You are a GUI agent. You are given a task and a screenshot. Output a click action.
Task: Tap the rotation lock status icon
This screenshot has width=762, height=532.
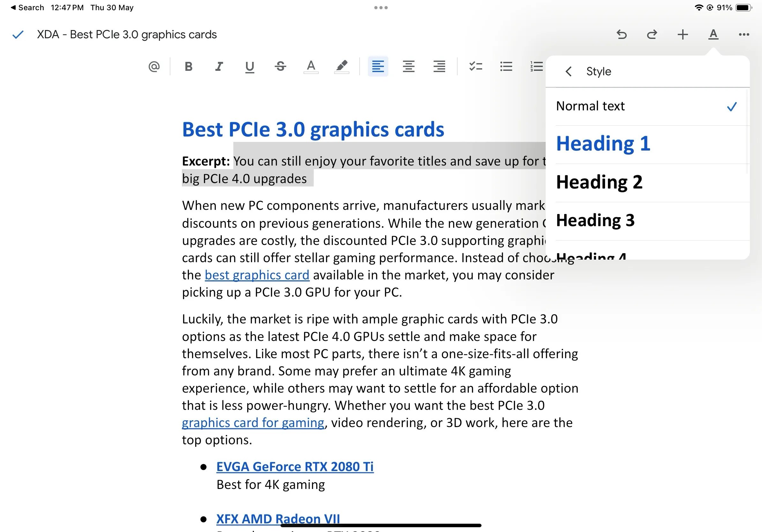pyautogui.click(x=710, y=8)
